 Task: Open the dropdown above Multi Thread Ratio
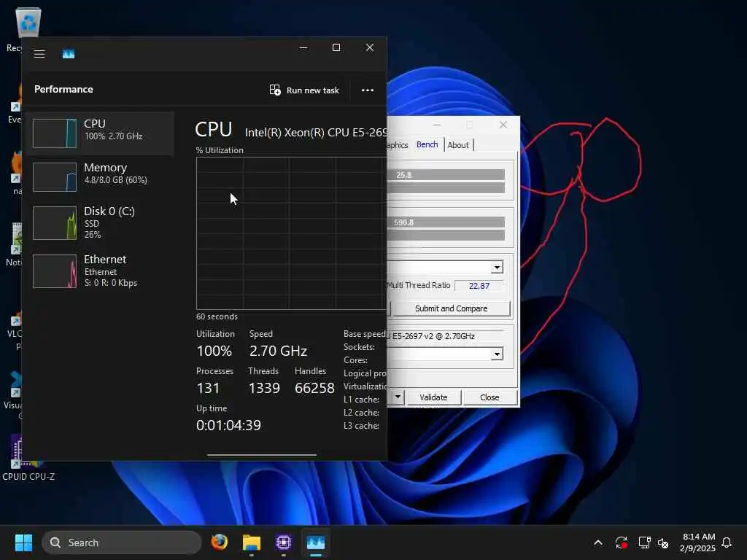(x=497, y=267)
